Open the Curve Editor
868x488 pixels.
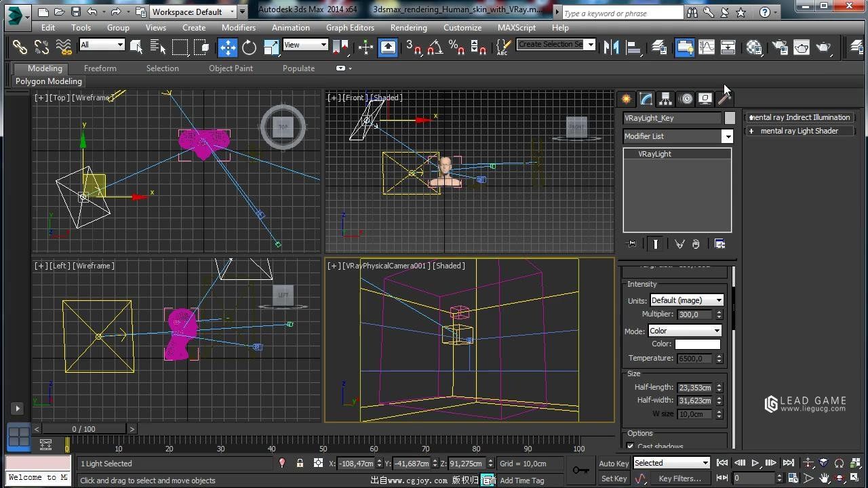pyautogui.click(x=707, y=47)
